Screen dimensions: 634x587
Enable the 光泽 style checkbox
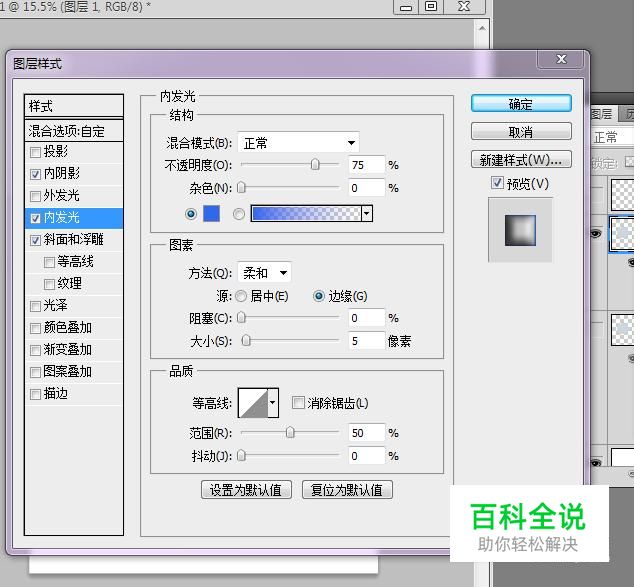[x=36, y=306]
